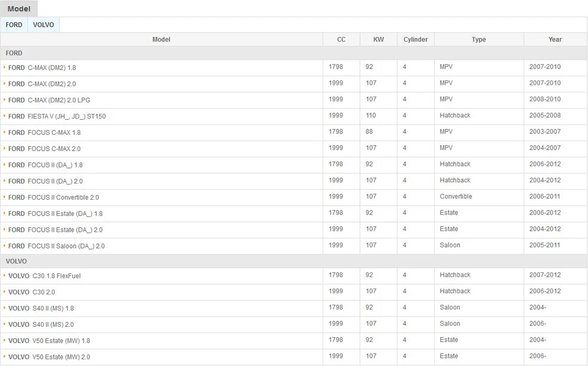This screenshot has height=366, width=588.
Task: Click year 2008-2010 in C-MAX LPG row
Action: [x=545, y=100]
